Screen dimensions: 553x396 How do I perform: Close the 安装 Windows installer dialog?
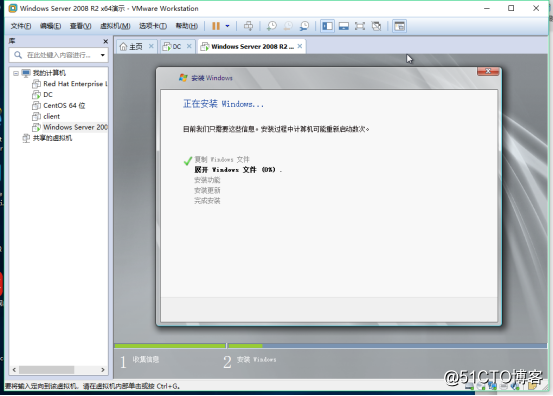[x=488, y=71]
